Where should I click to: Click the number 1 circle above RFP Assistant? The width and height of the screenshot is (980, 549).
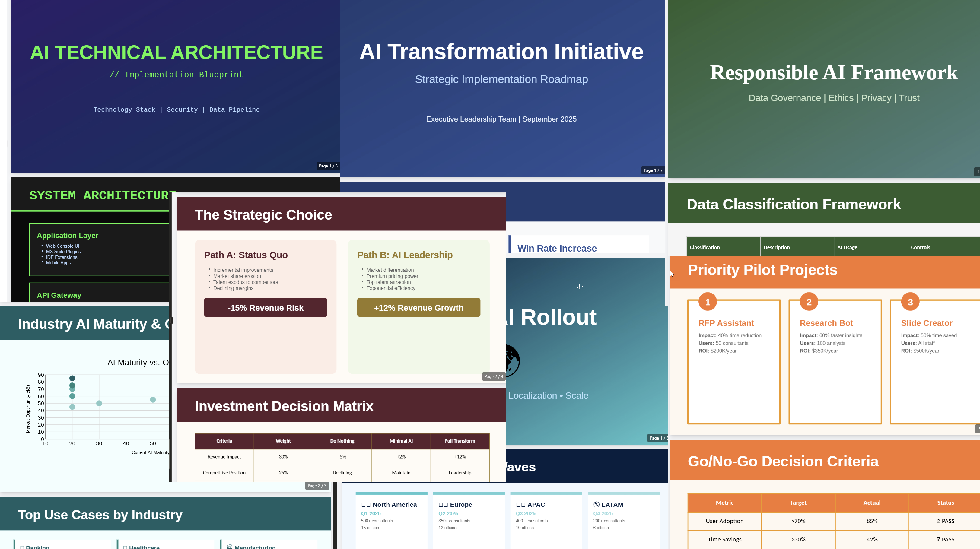pos(707,302)
